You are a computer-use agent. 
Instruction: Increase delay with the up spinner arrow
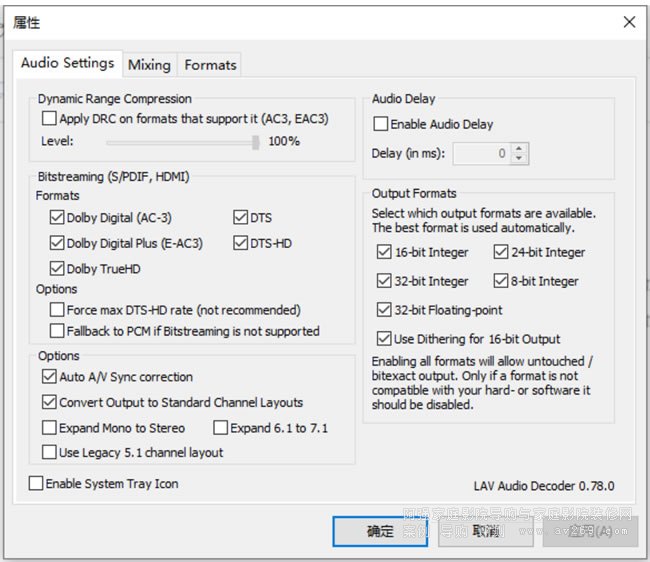[x=521, y=149]
